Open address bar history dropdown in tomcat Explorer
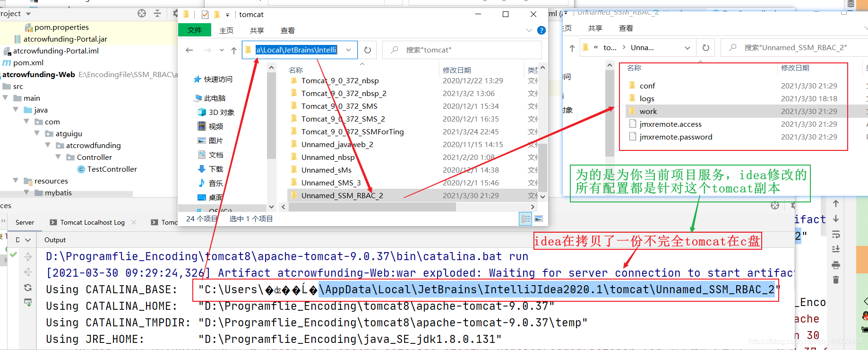Image resolution: width=868 pixels, height=350 pixels. [x=349, y=50]
